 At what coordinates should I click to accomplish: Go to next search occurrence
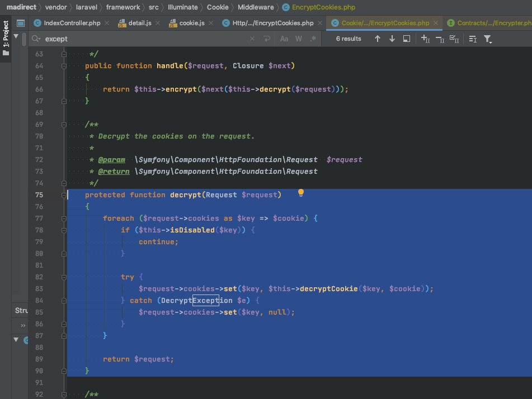[392, 39]
